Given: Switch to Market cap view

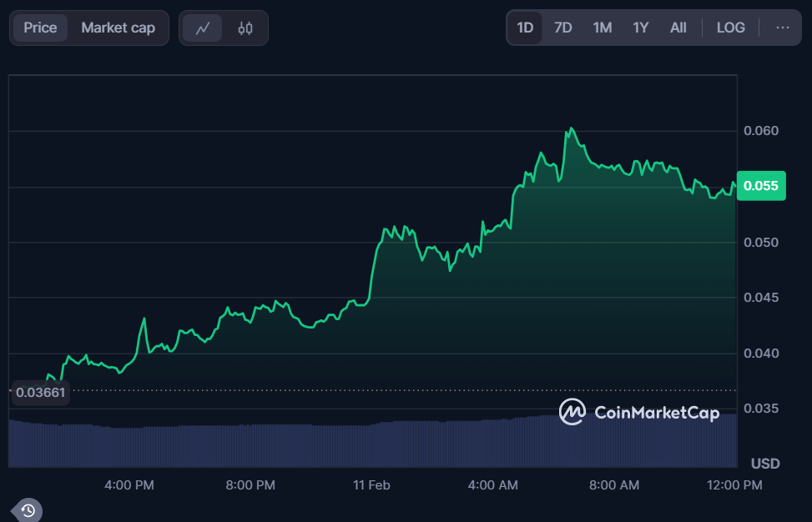Looking at the screenshot, I should (x=119, y=28).
